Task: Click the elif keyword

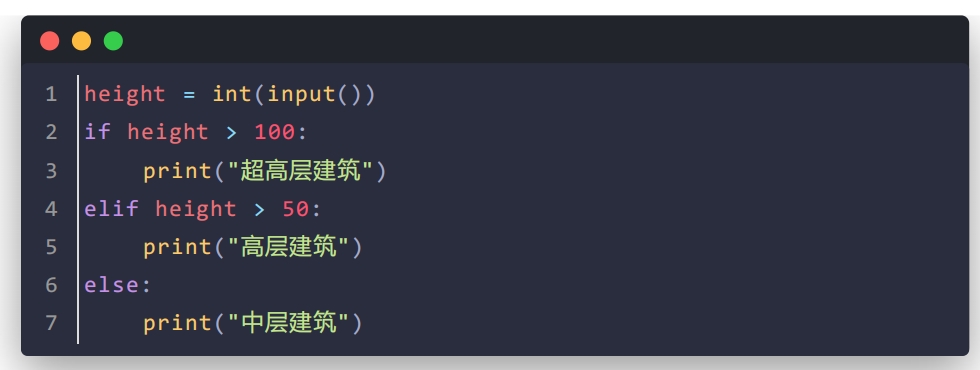Action: pos(111,209)
